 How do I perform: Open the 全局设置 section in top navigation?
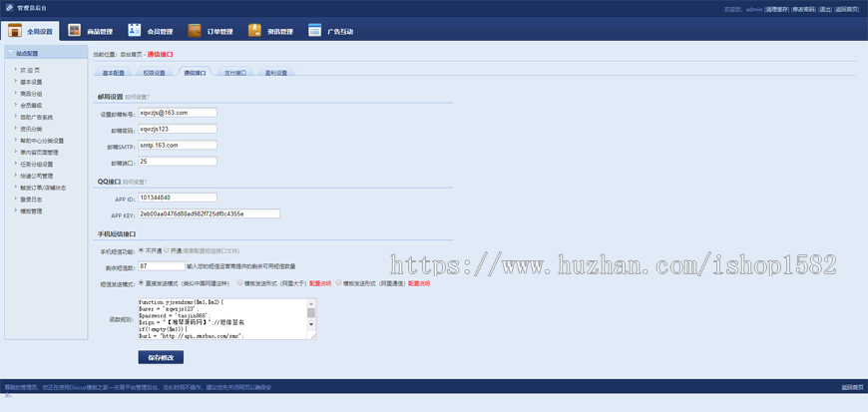tap(30, 31)
